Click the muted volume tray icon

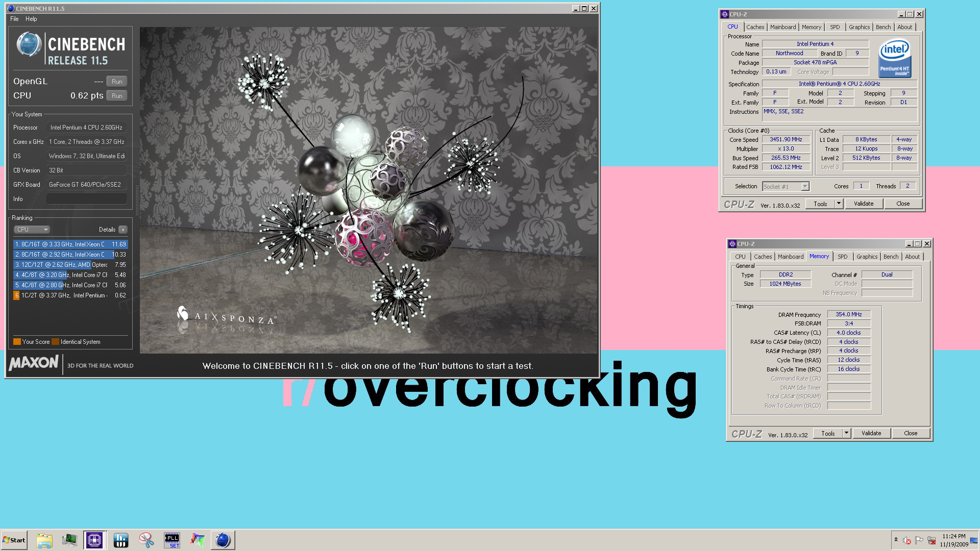point(907,540)
